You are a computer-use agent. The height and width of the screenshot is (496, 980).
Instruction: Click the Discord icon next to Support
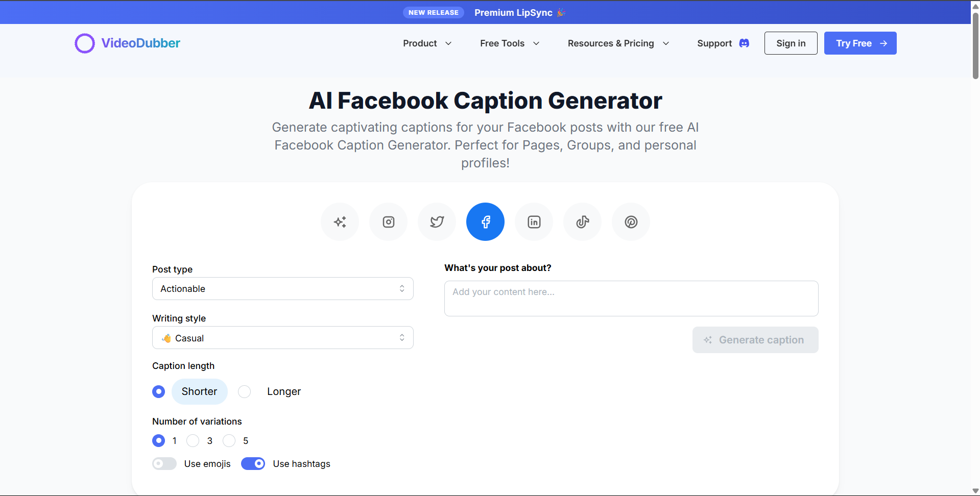tap(744, 43)
